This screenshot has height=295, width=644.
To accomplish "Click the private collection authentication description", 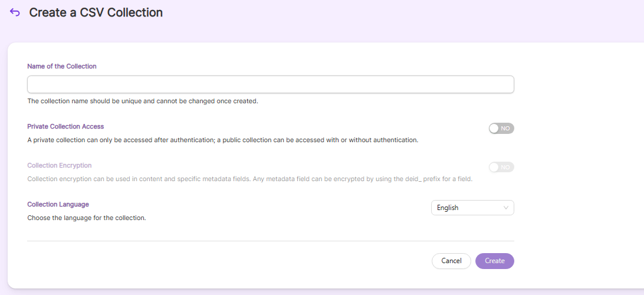I will tap(222, 140).
